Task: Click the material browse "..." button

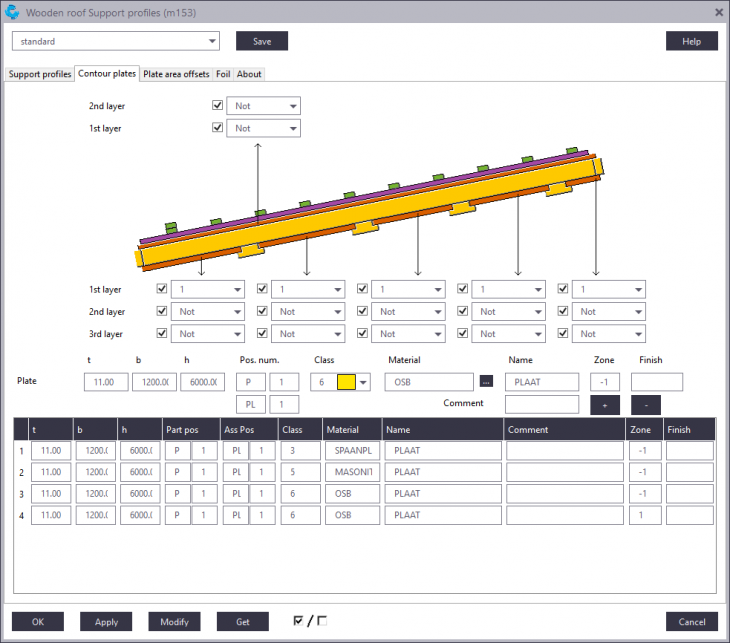Action: [486, 382]
